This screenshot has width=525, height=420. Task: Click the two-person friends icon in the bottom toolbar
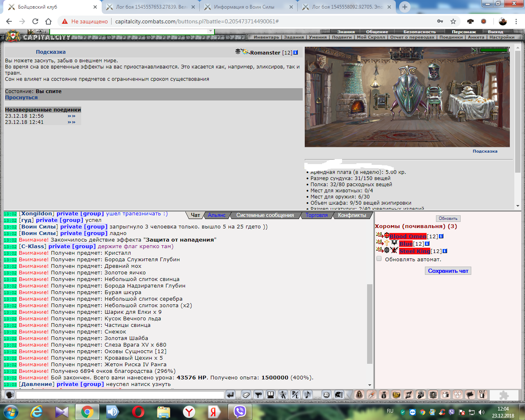[445, 395]
